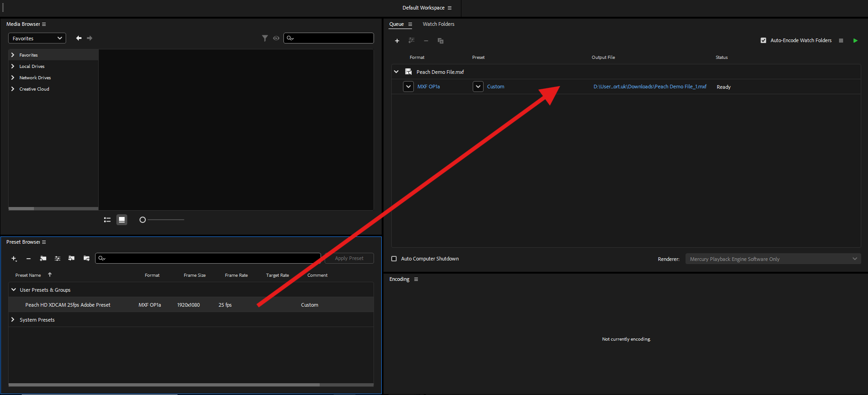Click the Duplicate icon in the Queue toolbar
868x395 pixels.
pyautogui.click(x=440, y=41)
